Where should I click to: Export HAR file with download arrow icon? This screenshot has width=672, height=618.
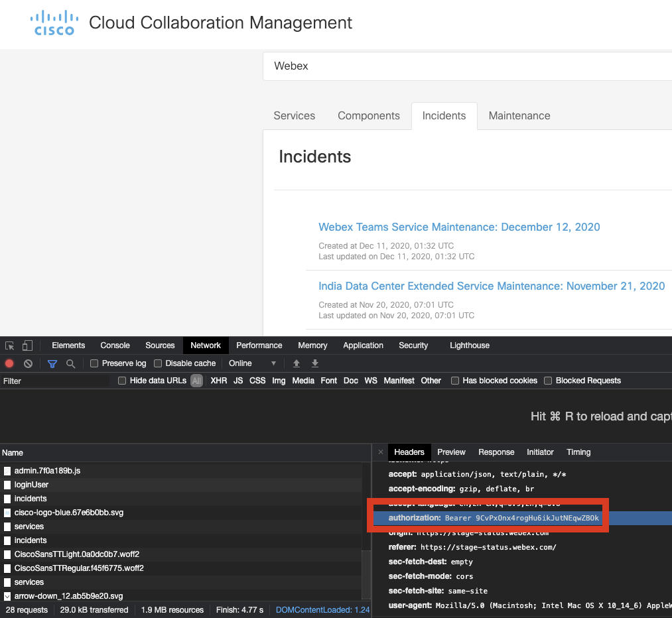click(x=315, y=363)
